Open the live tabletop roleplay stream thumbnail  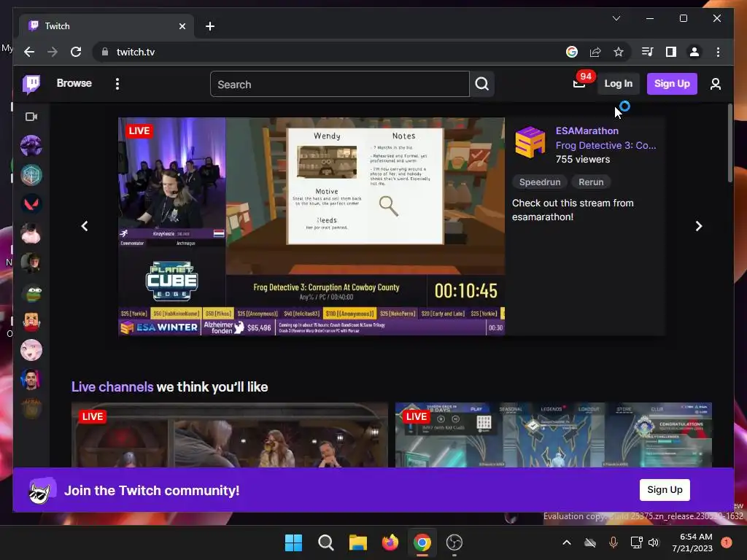230,435
